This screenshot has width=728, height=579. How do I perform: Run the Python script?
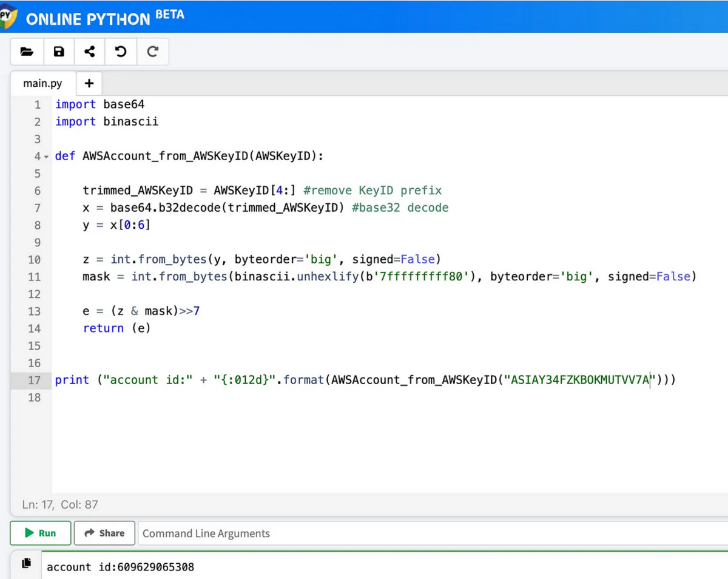click(x=41, y=533)
